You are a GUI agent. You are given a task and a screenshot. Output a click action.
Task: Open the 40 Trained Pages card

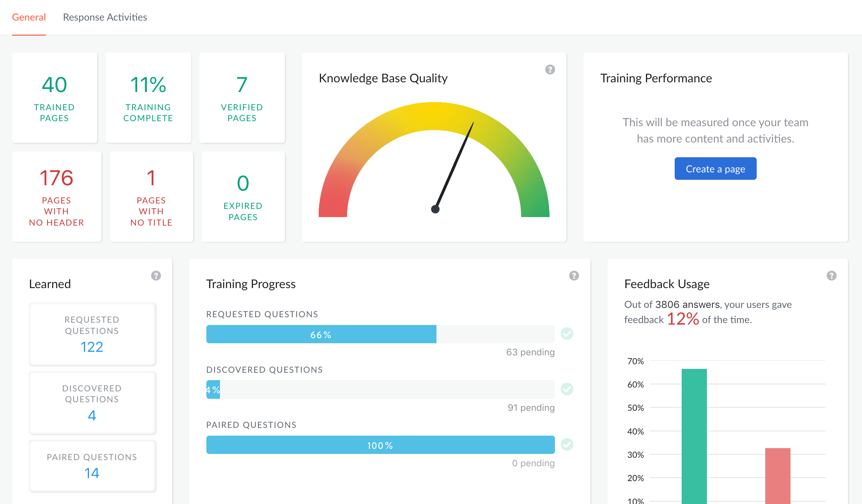[x=54, y=97]
